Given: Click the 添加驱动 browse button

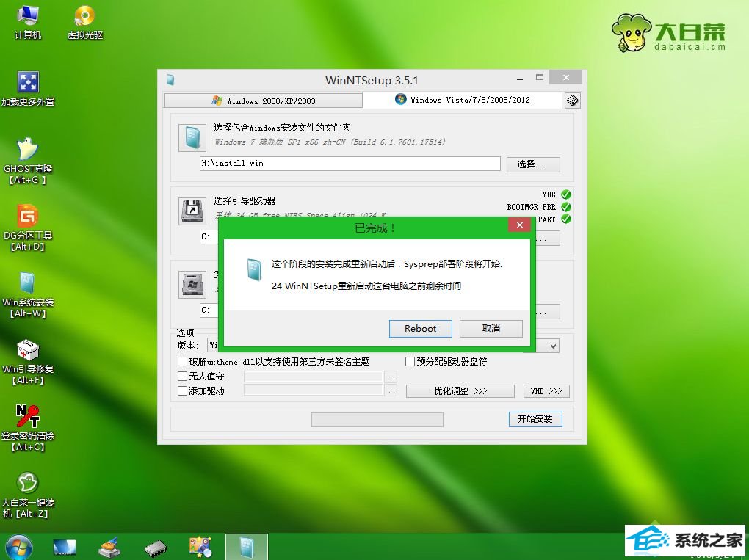Looking at the screenshot, I should click(x=391, y=391).
